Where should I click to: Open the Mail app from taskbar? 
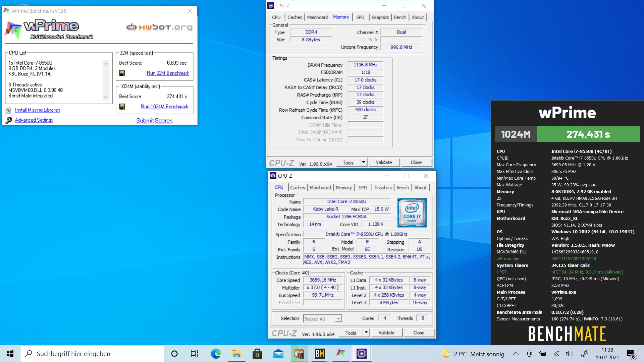(278, 354)
